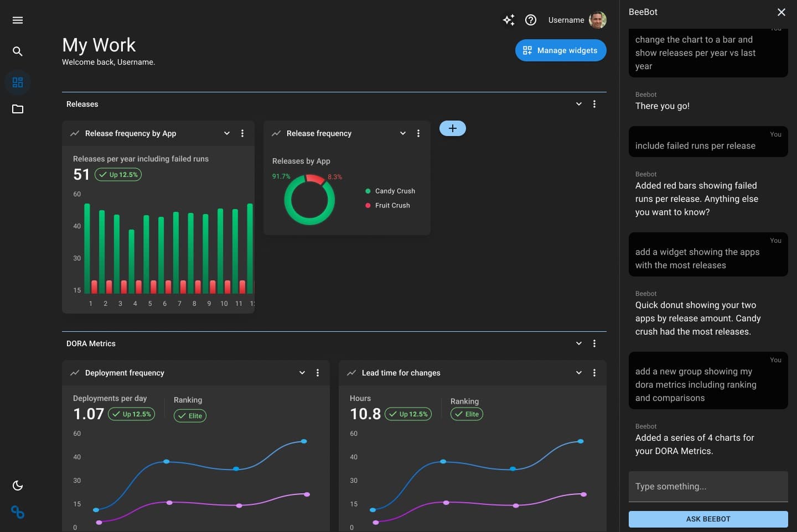Click the blue logo icon at sidebar bottom

click(18, 512)
